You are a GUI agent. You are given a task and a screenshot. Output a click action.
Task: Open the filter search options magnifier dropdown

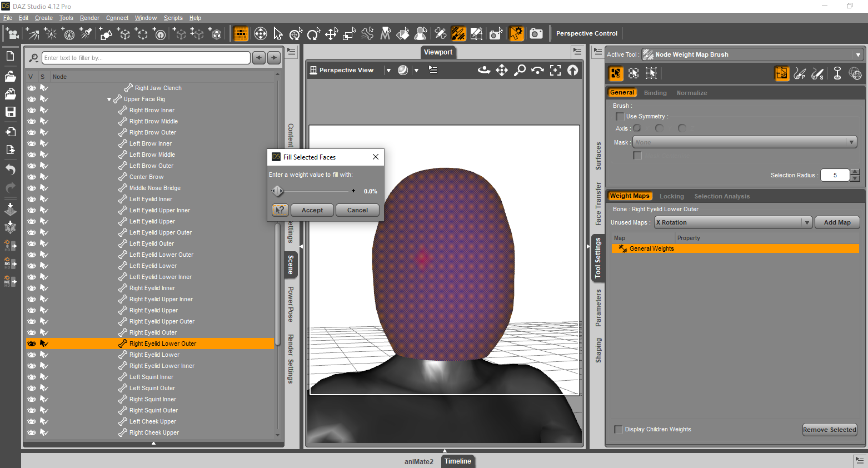[34, 58]
